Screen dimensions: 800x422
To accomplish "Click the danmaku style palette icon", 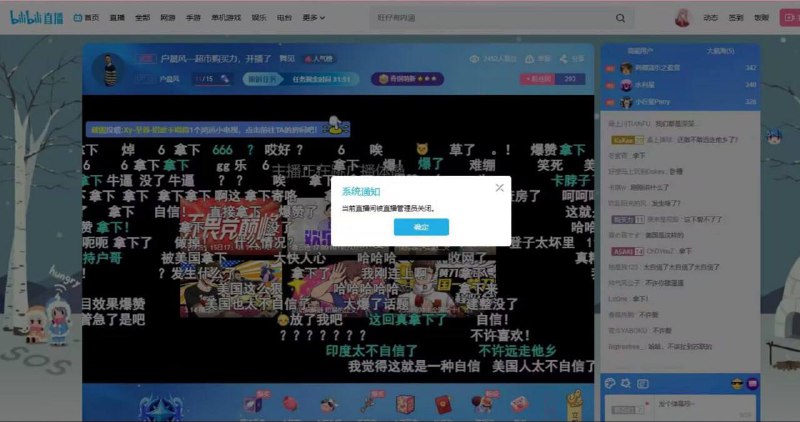I will (610, 383).
